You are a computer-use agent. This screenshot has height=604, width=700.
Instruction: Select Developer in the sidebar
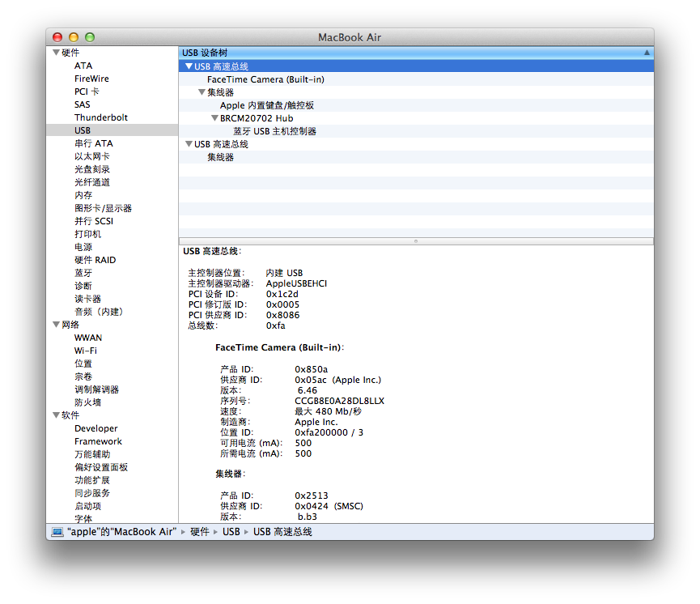tap(96, 428)
